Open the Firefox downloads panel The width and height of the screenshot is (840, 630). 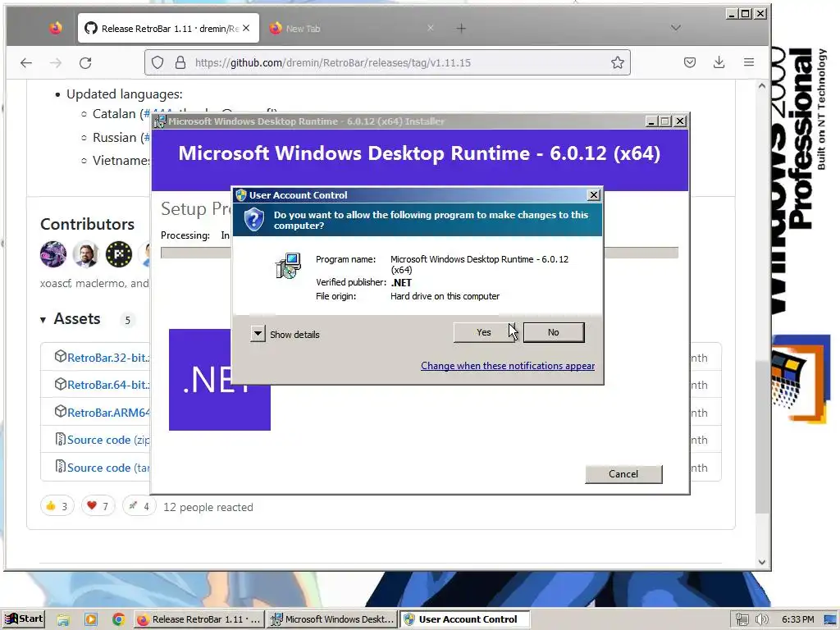pos(719,62)
